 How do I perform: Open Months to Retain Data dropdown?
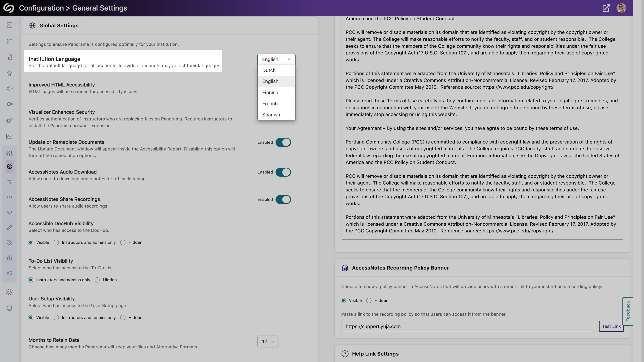pyautogui.click(x=267, y=341)
